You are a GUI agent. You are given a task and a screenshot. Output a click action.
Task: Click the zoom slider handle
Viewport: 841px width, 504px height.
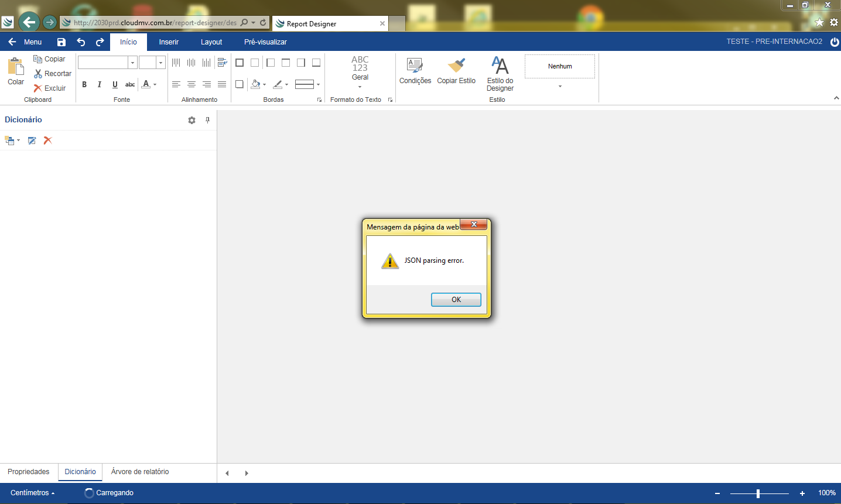[758, 493]
